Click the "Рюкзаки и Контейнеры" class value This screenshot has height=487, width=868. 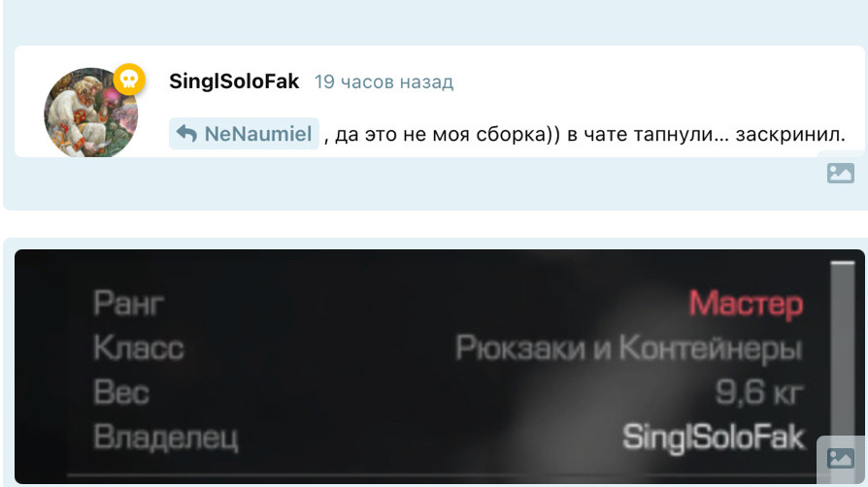point(629,348)
